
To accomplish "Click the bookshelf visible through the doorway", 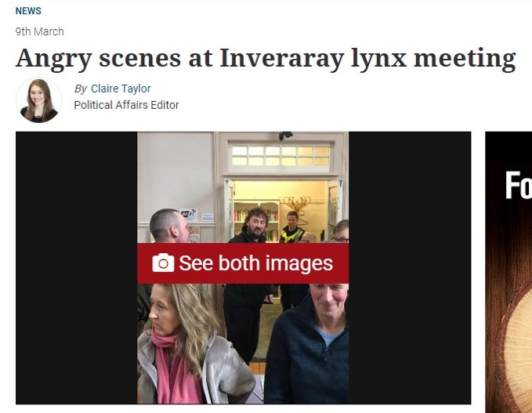I will coord(256,220).
